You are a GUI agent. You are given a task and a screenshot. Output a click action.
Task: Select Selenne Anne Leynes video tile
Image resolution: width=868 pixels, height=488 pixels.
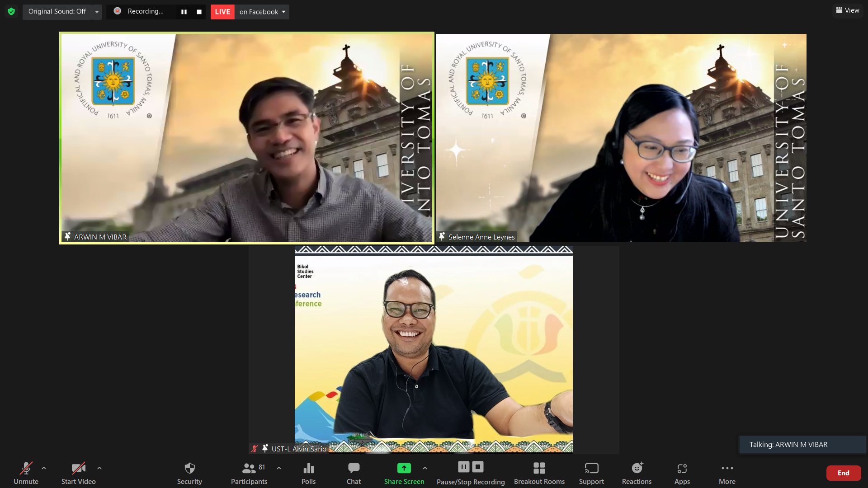621,138
